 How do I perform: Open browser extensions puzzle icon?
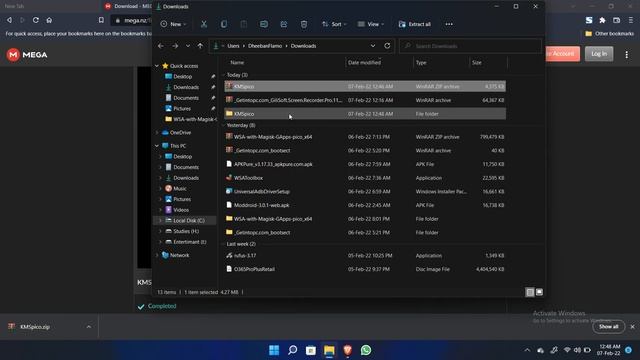[602, 20]
